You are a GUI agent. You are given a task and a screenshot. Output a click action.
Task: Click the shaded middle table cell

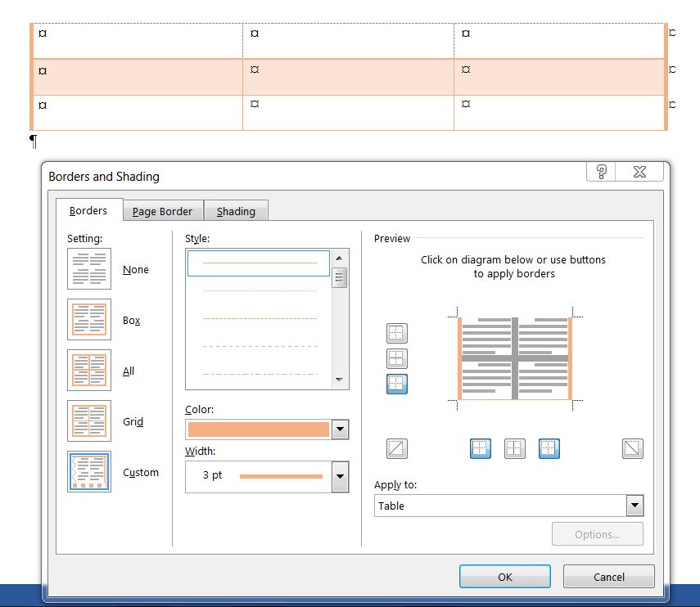click(x=348, y=77)
